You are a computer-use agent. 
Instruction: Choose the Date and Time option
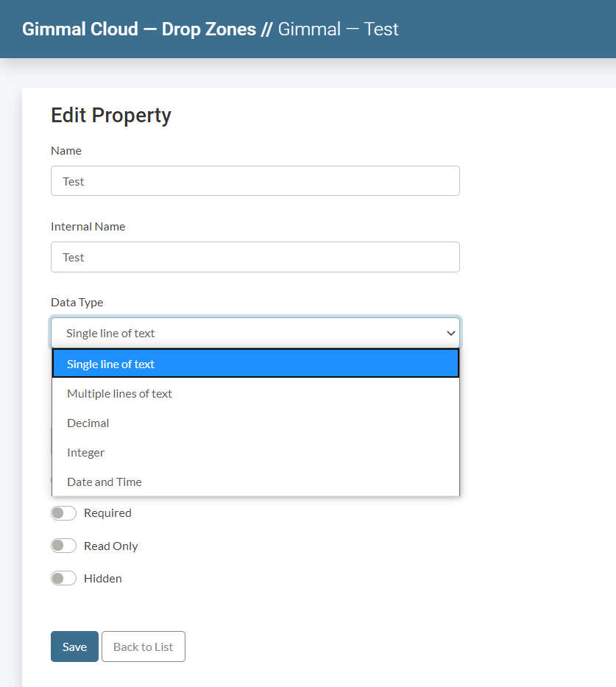(255, 482)
